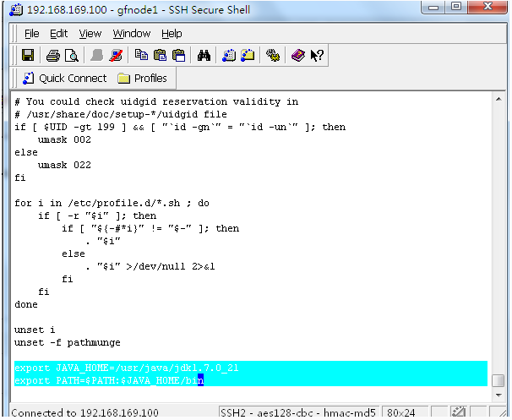Open Print Preview from the toolbar

(x=72, y=56)
